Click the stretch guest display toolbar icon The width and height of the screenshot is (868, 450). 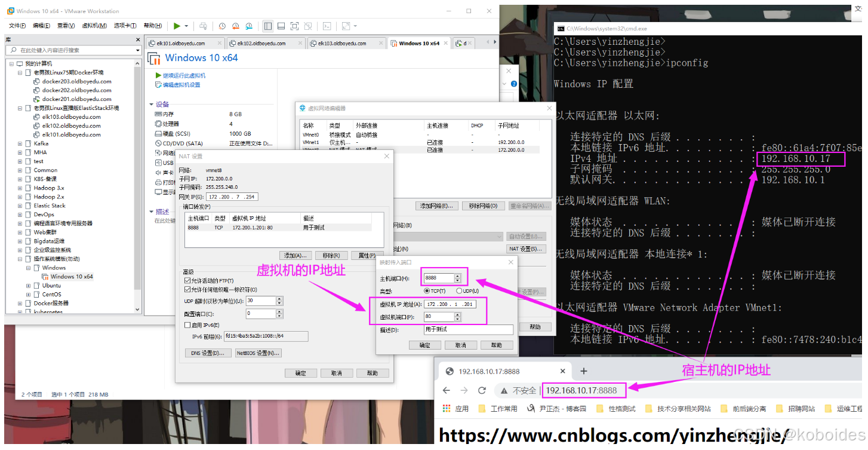click(x=346, y=26)
